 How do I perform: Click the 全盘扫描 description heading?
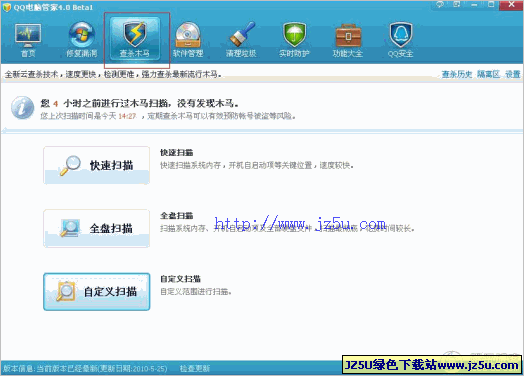[x=176, y=216]
